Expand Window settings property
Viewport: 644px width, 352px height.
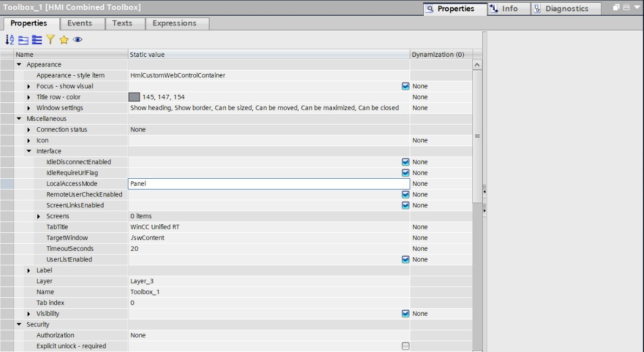[x=29, y=108]
